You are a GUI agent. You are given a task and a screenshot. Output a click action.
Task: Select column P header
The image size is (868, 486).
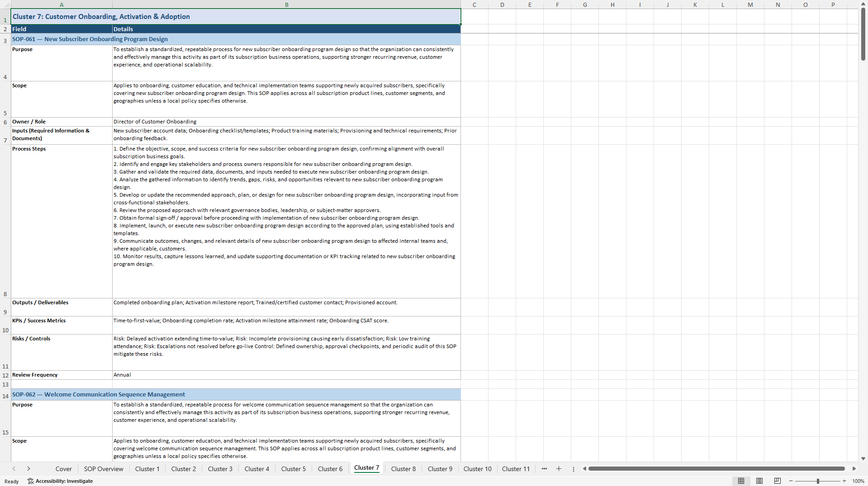[833, 5]
